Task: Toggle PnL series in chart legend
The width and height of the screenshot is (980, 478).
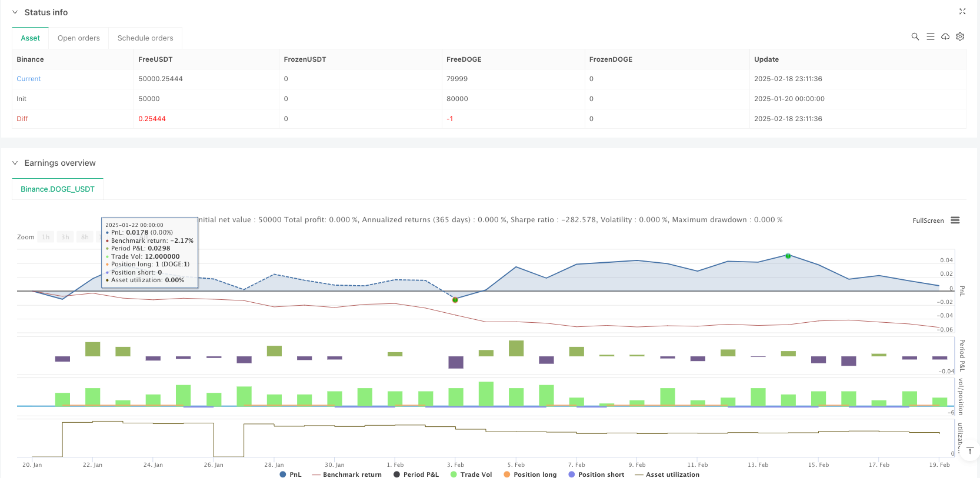Action: pyautogui.click(x=291, y=474)
